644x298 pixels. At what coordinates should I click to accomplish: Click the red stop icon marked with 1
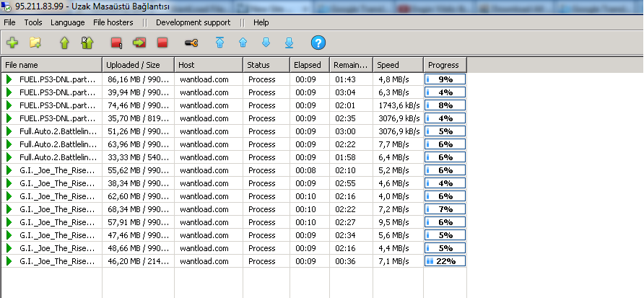click(117, 43)
